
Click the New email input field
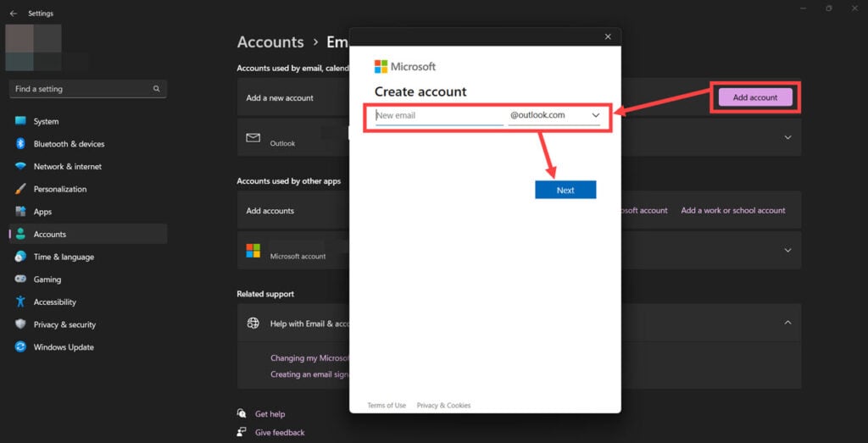(x=438, y=115)
